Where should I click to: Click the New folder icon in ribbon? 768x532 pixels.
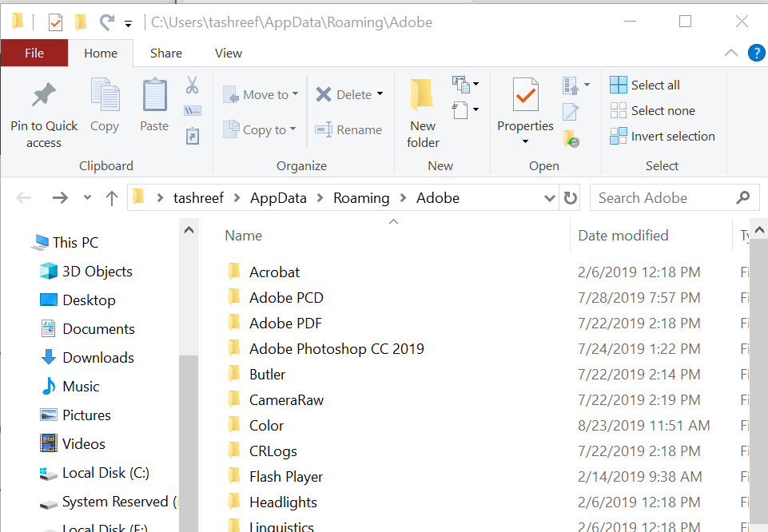point(422,94)
